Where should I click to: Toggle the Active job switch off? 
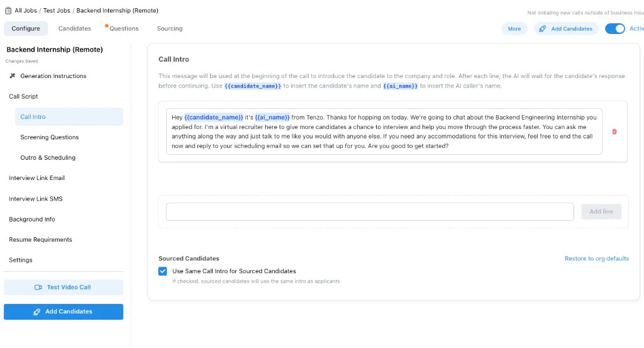pyautogui.click(x=615, y=28)
